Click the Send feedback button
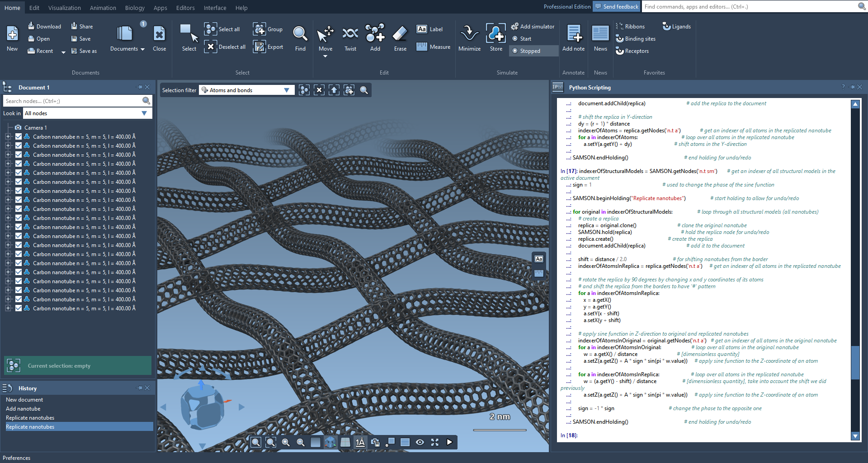The width and height of the screenshot is (868, 463). 616,7
